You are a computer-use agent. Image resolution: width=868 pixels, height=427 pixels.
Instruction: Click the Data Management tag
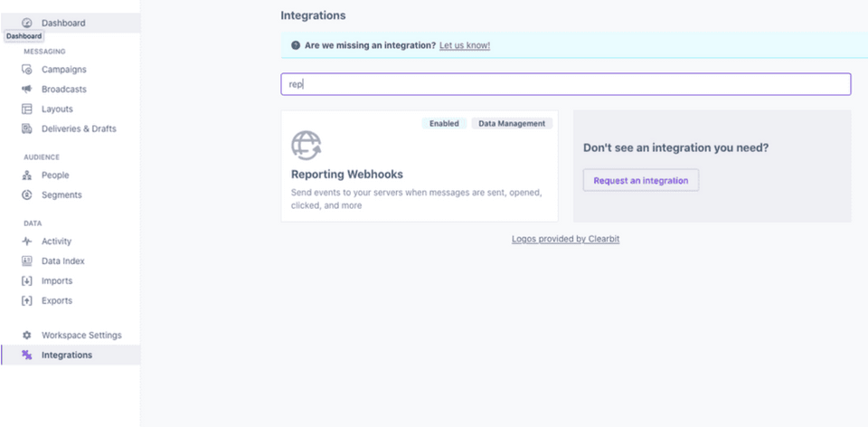512,124
